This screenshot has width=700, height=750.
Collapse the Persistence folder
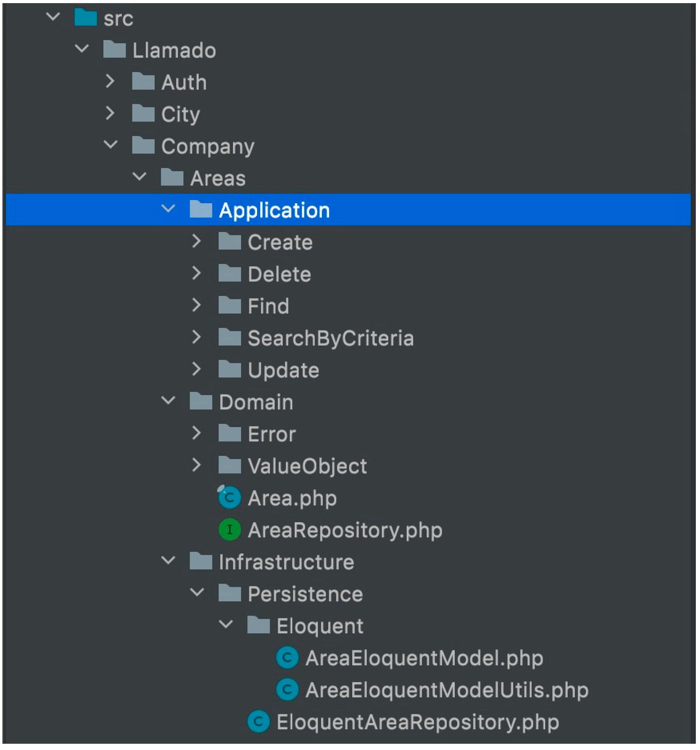click(x=197, y=593)
